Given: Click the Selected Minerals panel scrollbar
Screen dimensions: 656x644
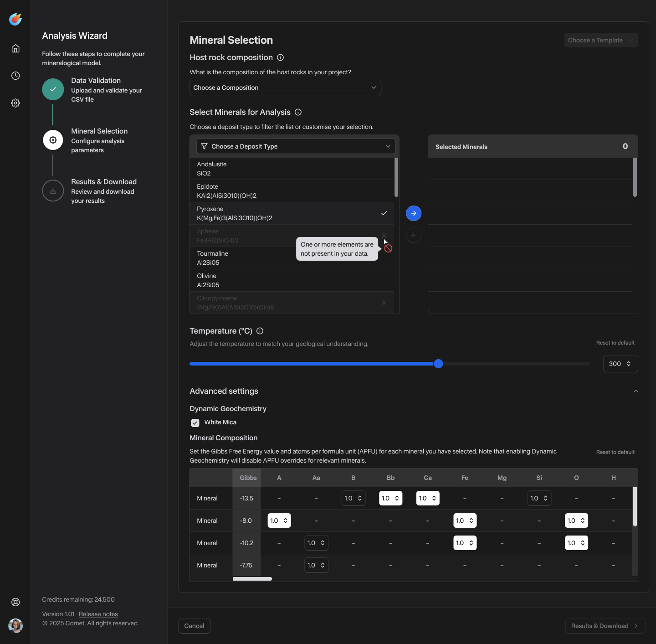Looking at the screenshot, I should 635,178.
